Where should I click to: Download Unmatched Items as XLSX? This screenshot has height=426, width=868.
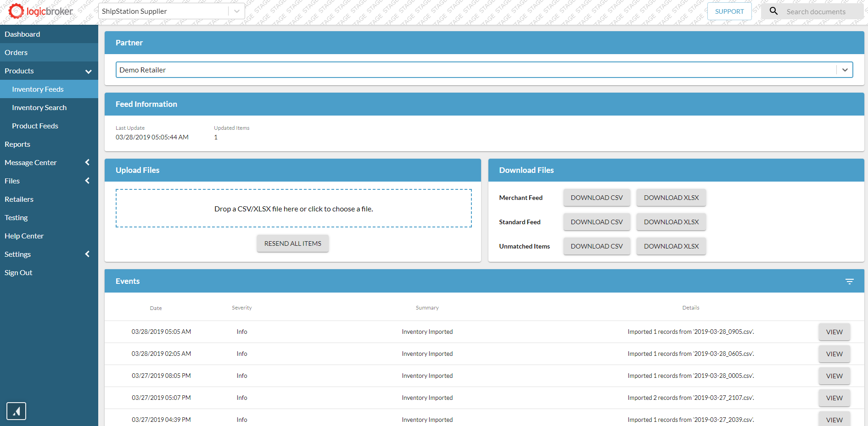coord(671,246)
